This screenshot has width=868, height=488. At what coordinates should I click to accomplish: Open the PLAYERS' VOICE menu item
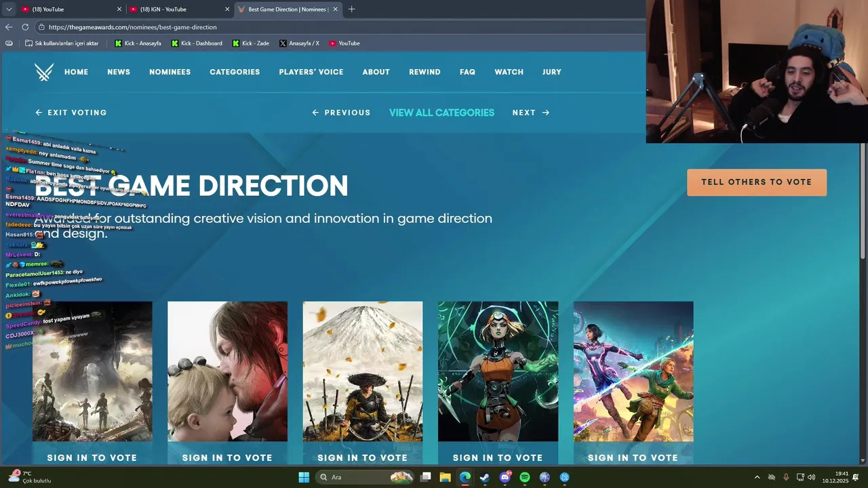(311, 72)
